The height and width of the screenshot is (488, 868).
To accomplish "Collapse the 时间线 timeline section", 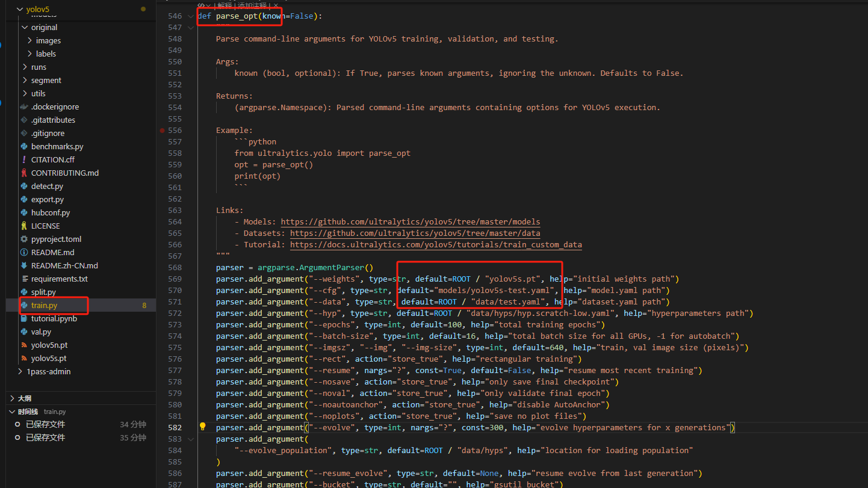I will [x=13, y=412].
